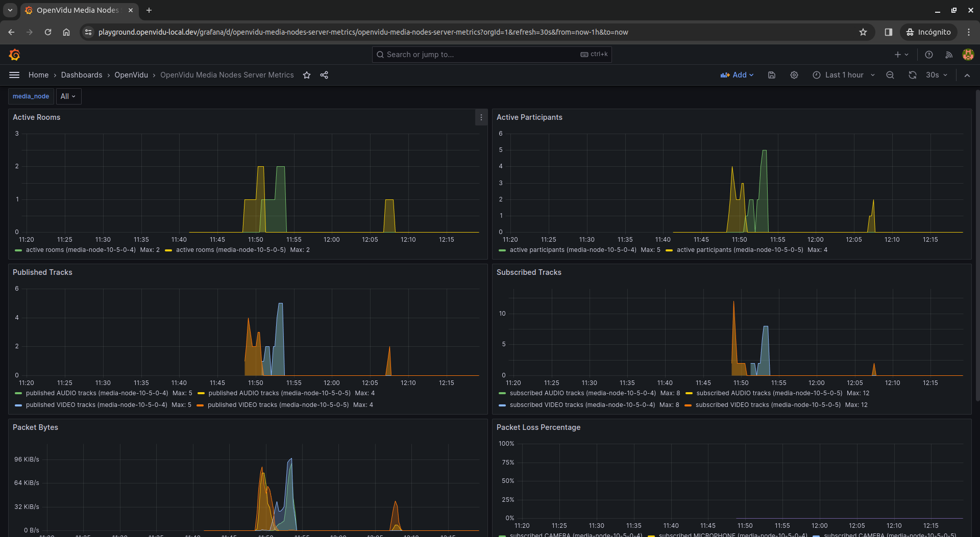Open the Dashboards breadcrumb
The width and height of the screenshot is (980, 537).
(x=81, y=75)
